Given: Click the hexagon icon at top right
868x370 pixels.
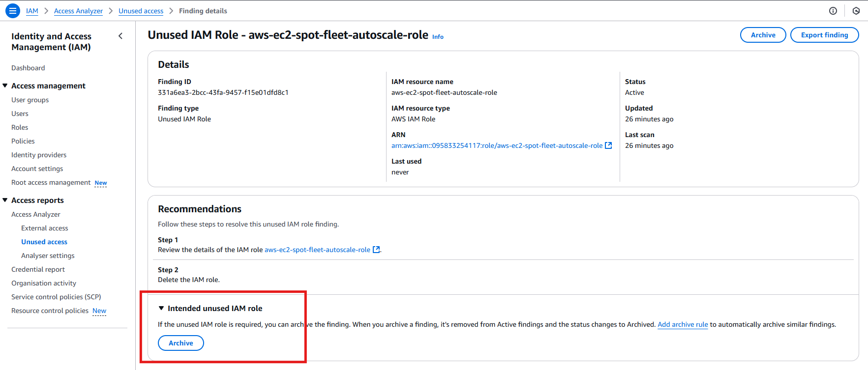Looking at the screenshot, I should [x=856, y=11].
